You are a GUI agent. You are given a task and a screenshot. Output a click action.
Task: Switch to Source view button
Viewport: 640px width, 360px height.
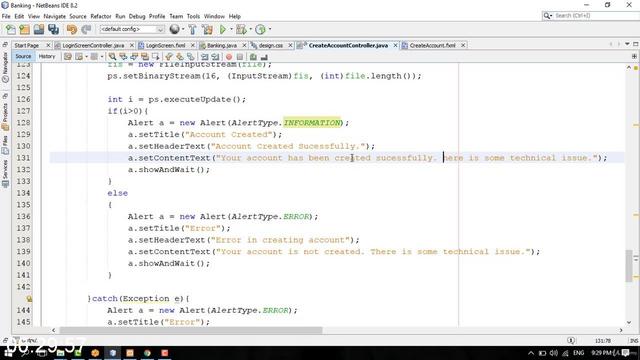23,57
